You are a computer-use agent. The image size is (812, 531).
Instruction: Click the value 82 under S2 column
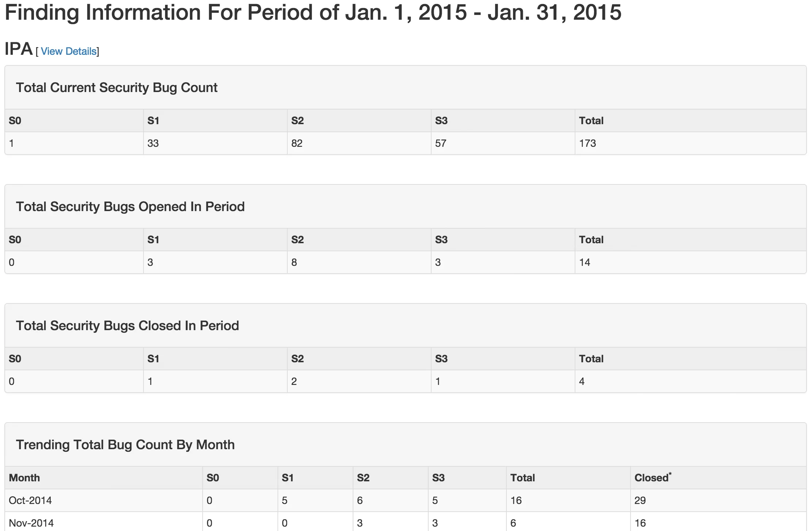click(296, 143)
